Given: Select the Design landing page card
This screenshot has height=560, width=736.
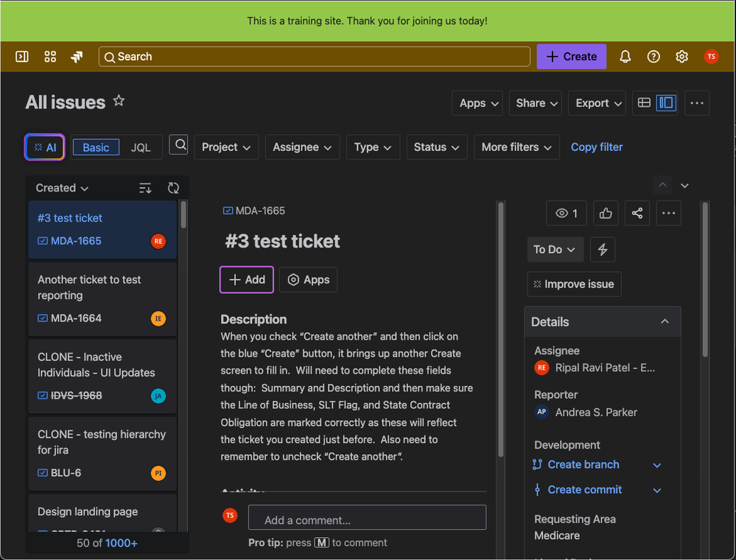Looking at the screenshot, I should pyautogui.click(x=102, y=513).
